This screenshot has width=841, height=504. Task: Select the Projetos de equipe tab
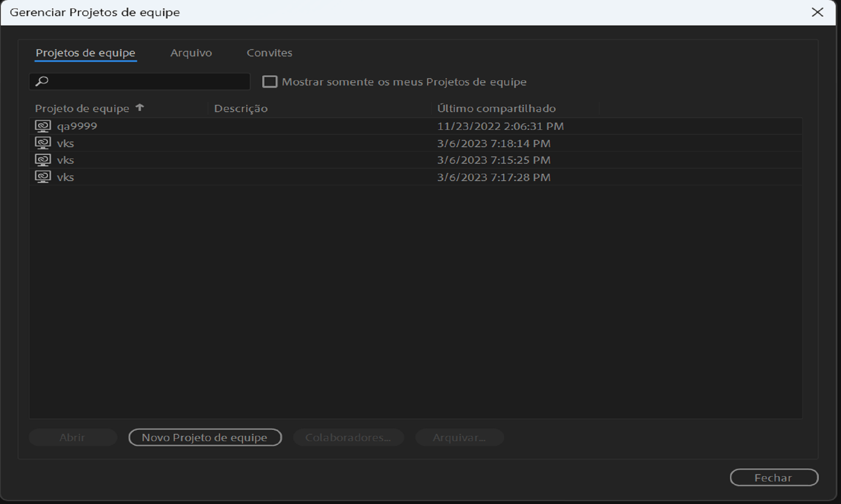click(86, 53)
